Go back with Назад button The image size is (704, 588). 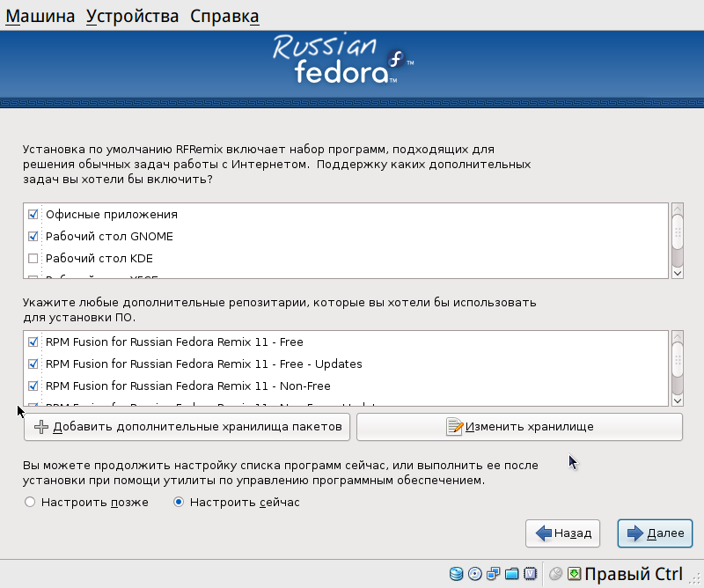(x=562, y=533)
